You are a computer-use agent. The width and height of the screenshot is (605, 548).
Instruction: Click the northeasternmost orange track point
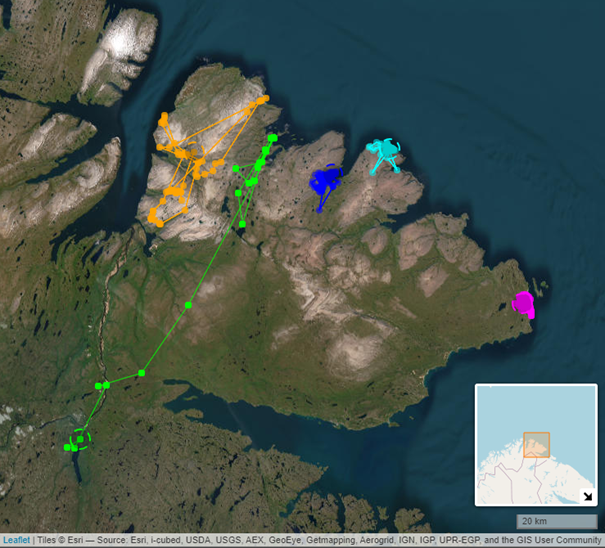tap(265, 99)
